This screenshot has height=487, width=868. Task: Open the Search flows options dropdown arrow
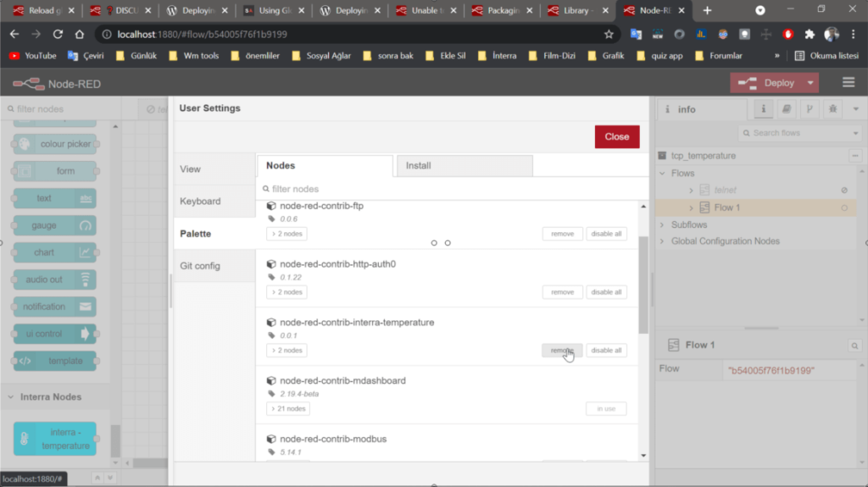856,133
